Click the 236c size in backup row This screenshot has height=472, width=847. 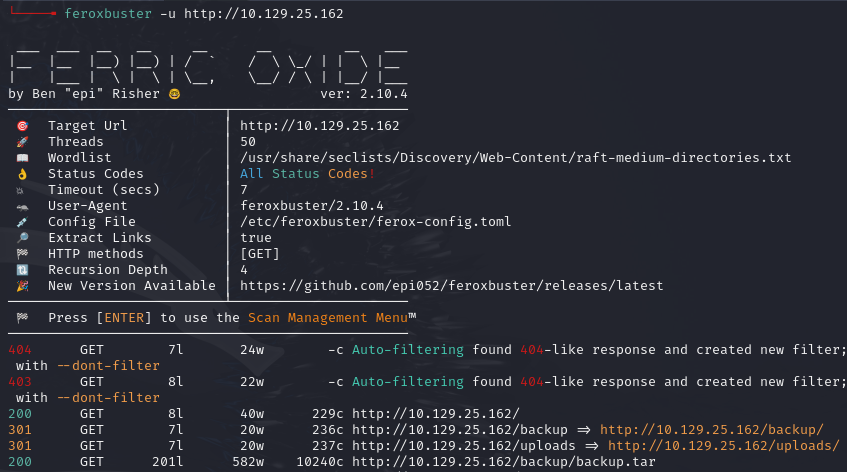point(327,430)
